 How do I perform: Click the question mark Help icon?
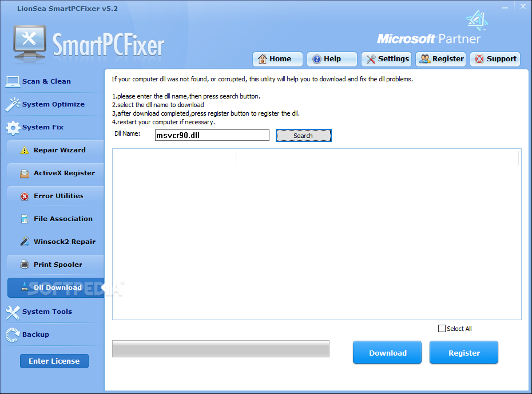[316, 59]
